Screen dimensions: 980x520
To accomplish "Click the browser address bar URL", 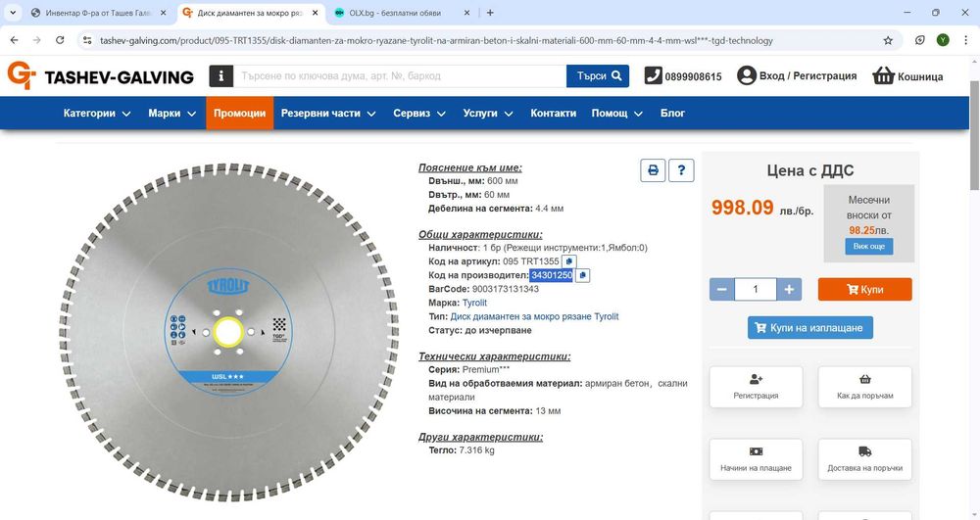I will pyautogui.click(x=436, y=40).
